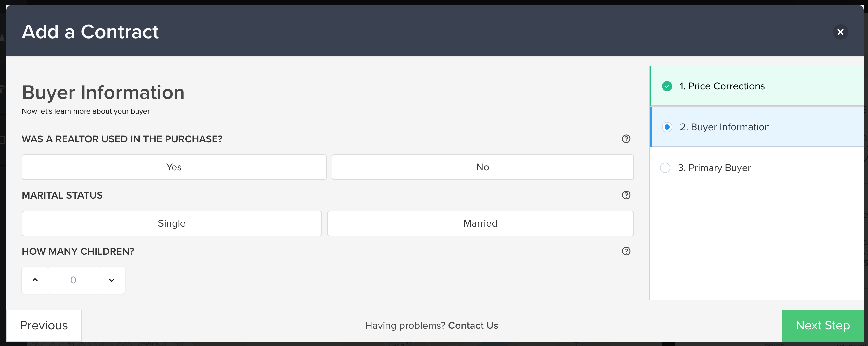Click the up chevron on children counter
The height and width of the screenshot is (346, 868).
coord(35,280)
